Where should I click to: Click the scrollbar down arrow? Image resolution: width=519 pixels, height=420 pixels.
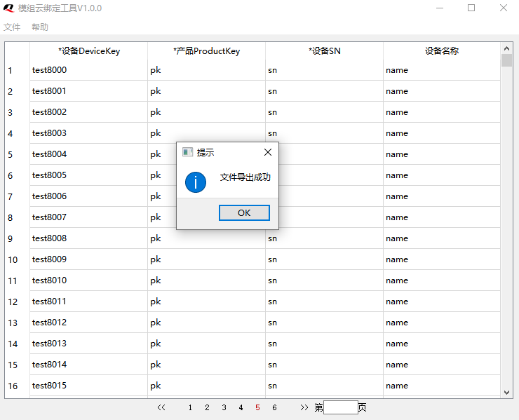506,393
